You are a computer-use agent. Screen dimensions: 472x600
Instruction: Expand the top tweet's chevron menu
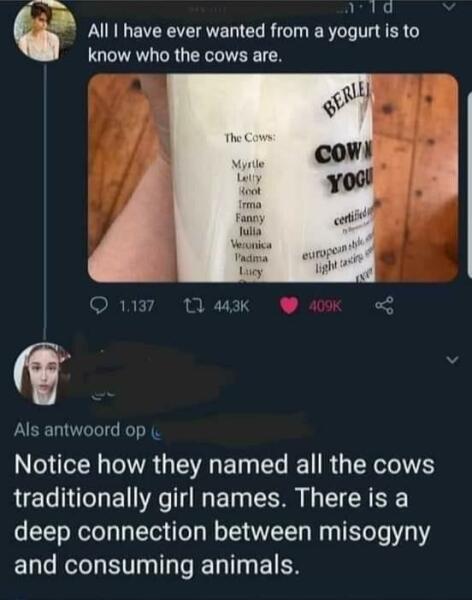pyautogui.click(x=452, y=7)
